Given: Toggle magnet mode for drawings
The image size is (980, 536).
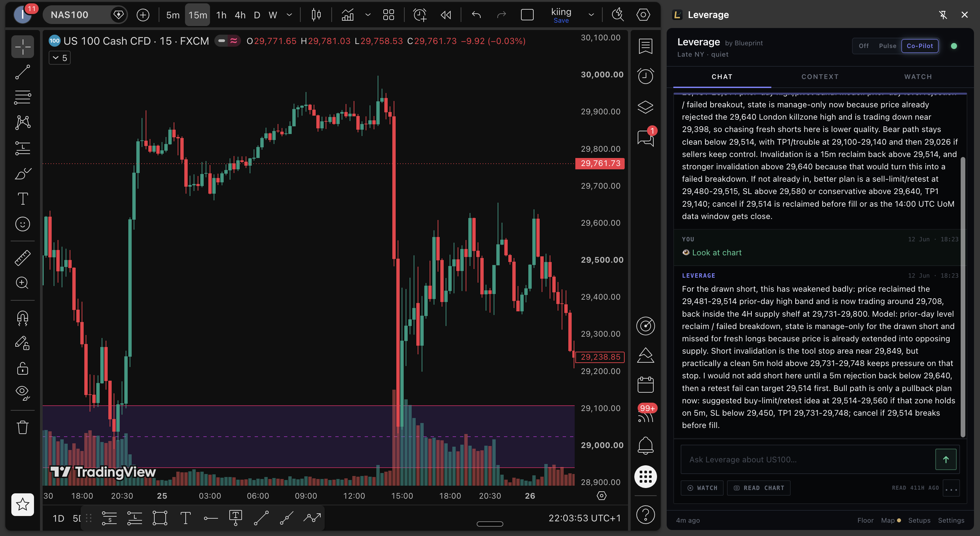Looking at the screenshot, I should [x=22, y=318].
